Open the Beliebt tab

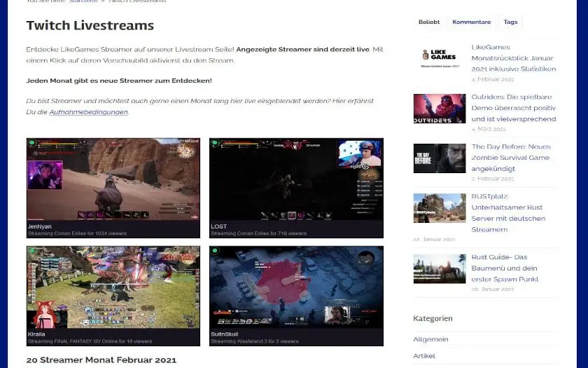point(429,22)
